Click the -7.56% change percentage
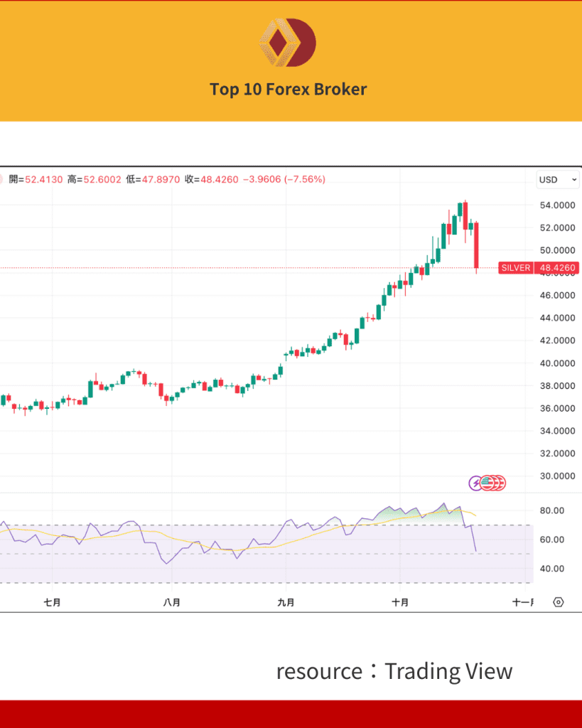This screenshot has width=582, height=728. coord(304,180)
